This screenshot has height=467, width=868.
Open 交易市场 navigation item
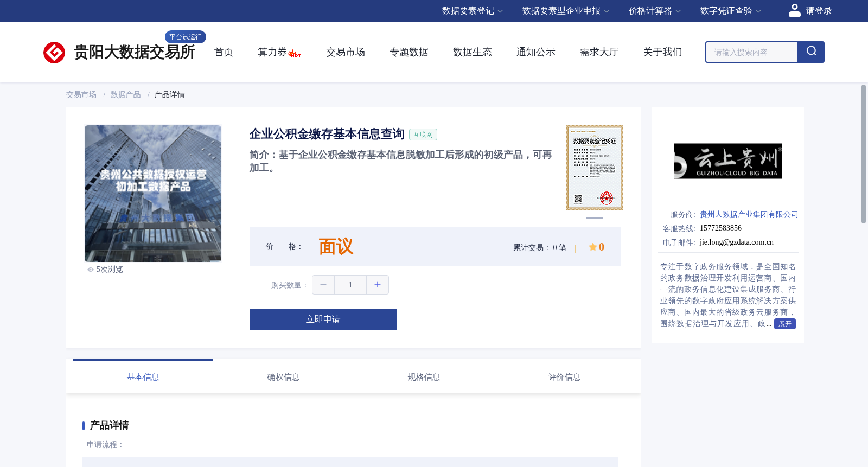coord(346,52)
